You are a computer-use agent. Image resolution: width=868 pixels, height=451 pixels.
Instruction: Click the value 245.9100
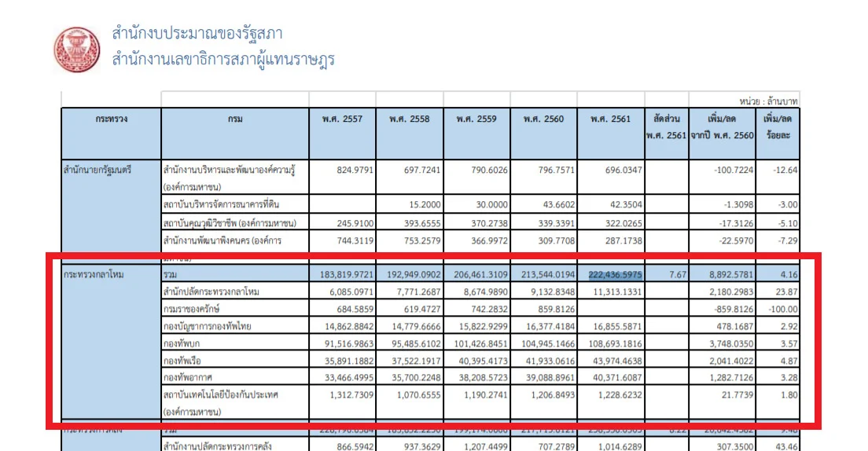(355, 224)
